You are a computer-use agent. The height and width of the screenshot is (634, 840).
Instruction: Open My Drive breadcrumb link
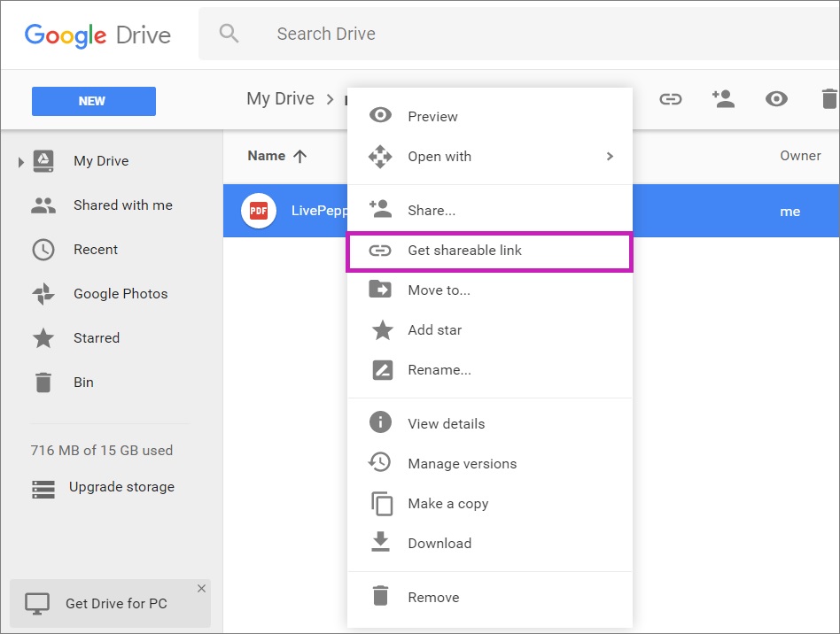280,99
